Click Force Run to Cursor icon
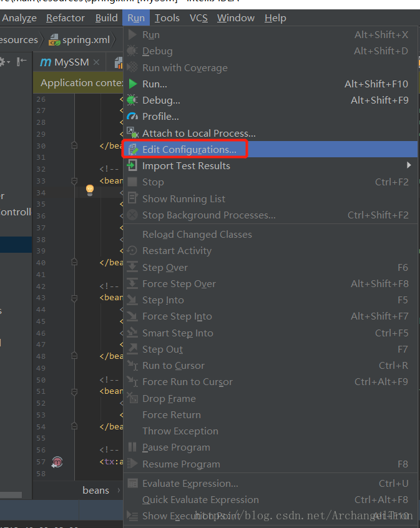The height and width of the screenshot is (528, 420). [x=132, y=381]
